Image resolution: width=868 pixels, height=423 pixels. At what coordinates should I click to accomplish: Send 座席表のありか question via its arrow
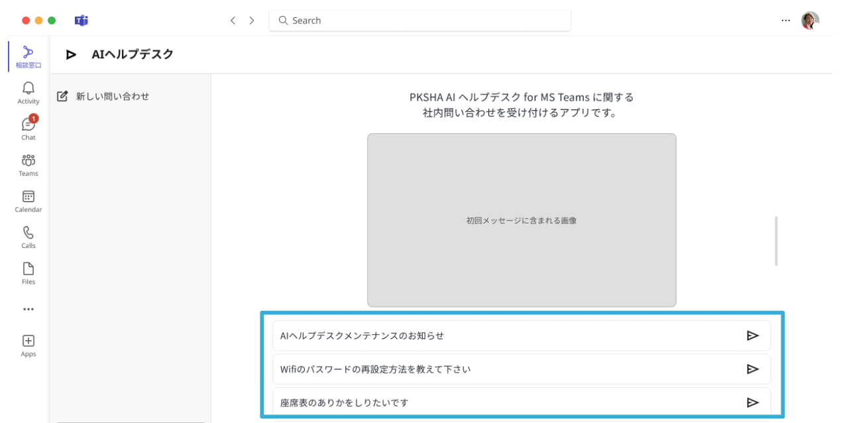pos(753,402)
